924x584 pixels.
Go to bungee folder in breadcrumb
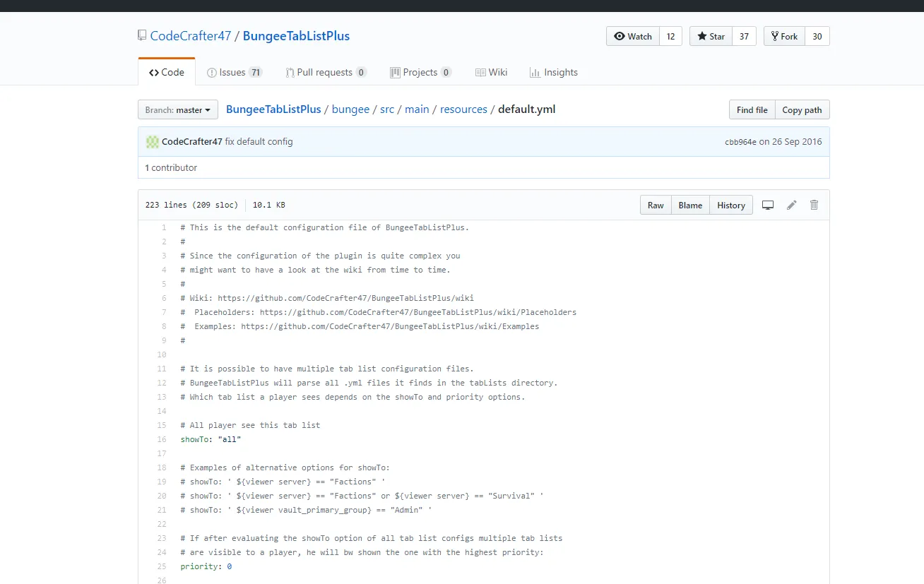point(350,109)
